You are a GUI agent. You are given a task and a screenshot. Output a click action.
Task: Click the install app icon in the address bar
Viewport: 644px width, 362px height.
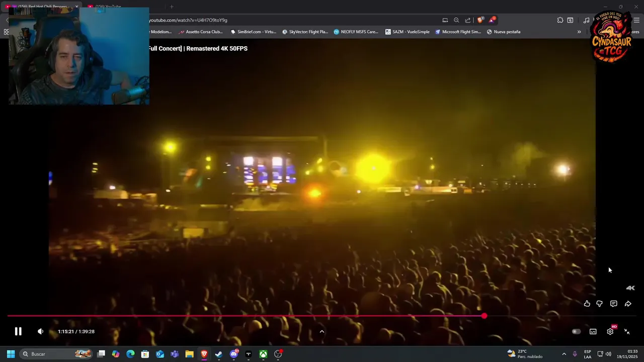(445, 20)
